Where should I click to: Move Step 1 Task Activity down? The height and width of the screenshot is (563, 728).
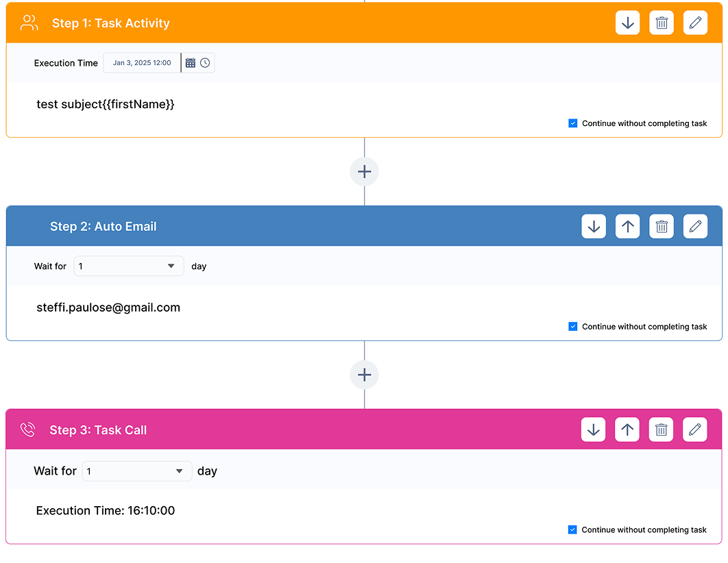[x=627, y=23]
